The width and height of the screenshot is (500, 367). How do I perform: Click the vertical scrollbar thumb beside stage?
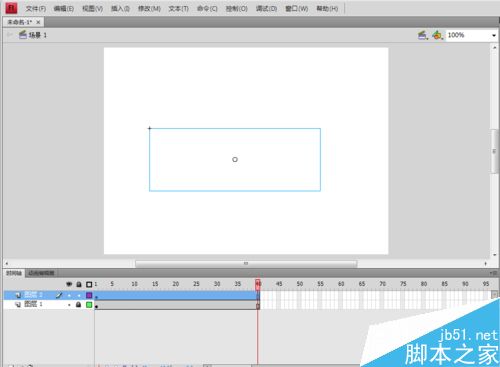495,151
